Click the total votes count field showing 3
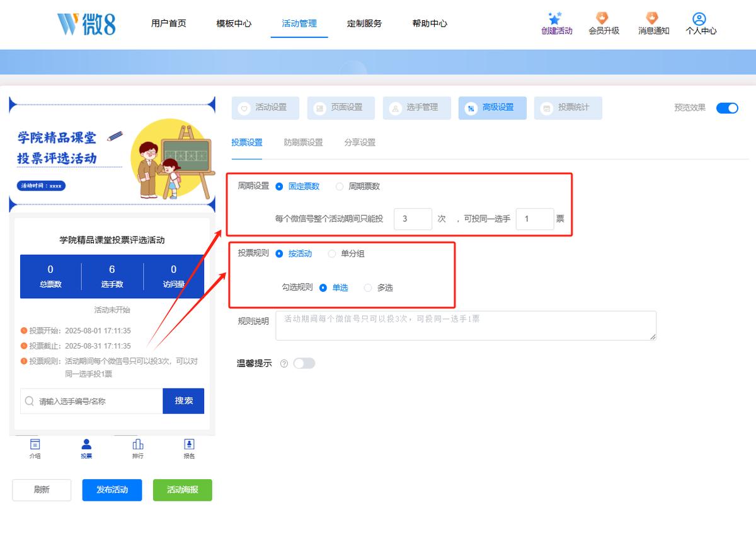 click(413, 219)
